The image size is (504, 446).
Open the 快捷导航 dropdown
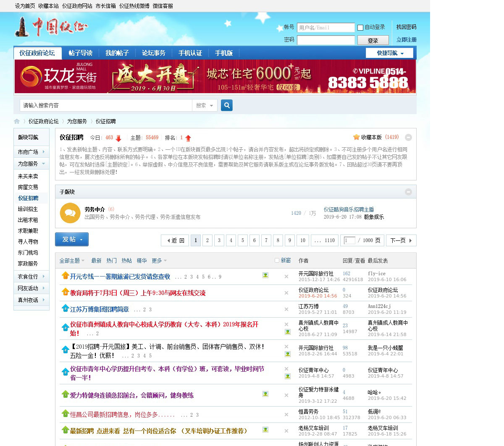pyautogui.click(x=390, y=53)
